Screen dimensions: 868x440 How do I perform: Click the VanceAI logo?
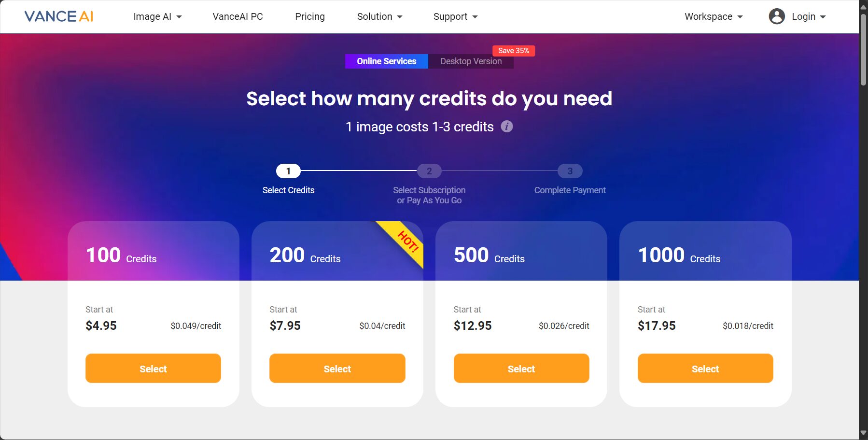click(x=59, y=16)
